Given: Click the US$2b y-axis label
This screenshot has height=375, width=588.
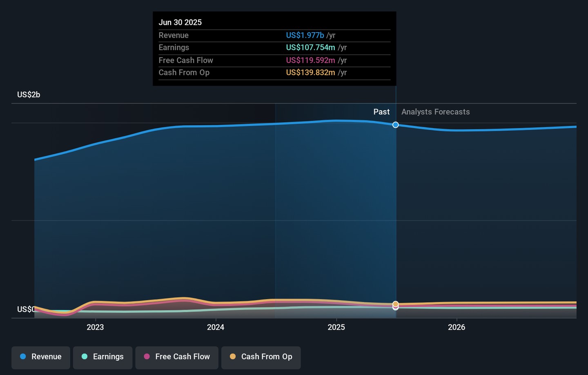Looking at the screenshot, I should tap(29, 95).
